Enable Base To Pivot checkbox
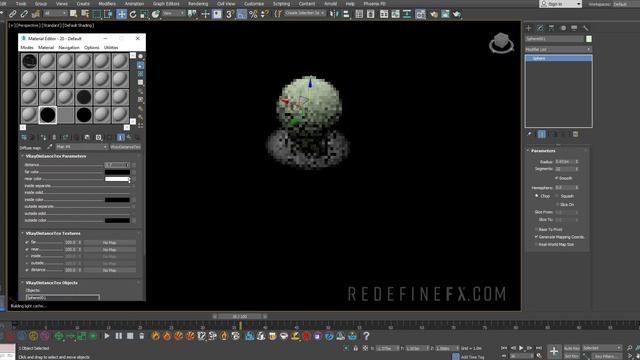 [x=536, y=229]
